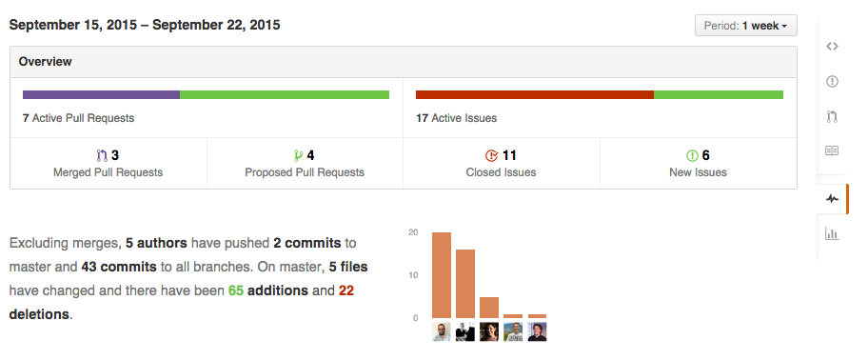The height and width of the screenshot is (360, 868).
Task: Open the Wiki book icon
Action: [832, 150]
